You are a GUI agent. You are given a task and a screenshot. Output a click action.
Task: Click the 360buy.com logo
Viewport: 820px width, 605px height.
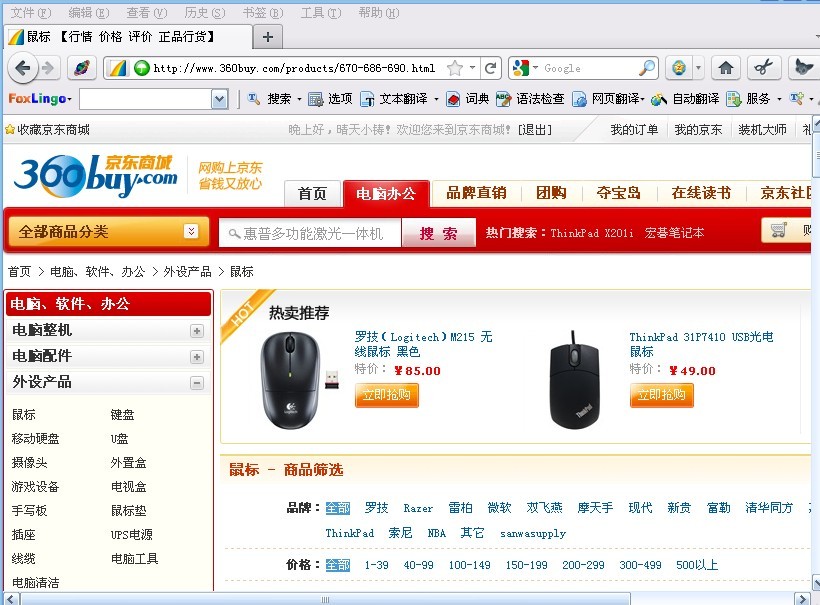coord(96,176)
